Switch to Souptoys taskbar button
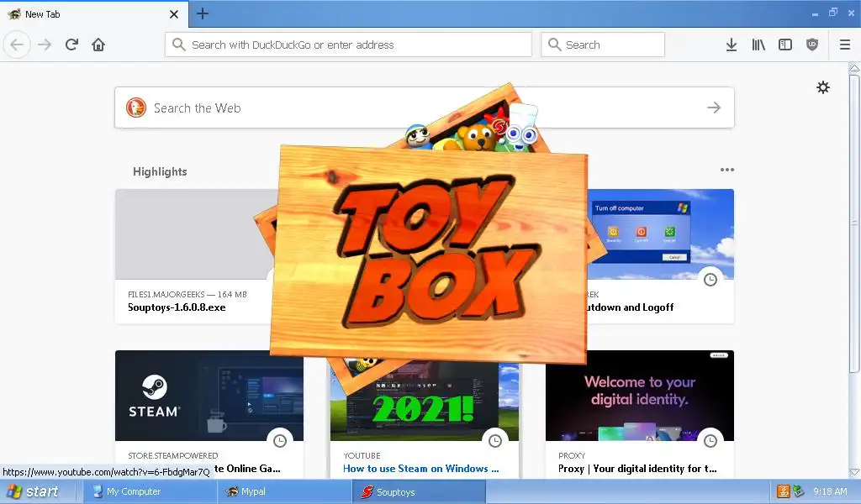This screenshot has height=504, width=861. [419, 491]
